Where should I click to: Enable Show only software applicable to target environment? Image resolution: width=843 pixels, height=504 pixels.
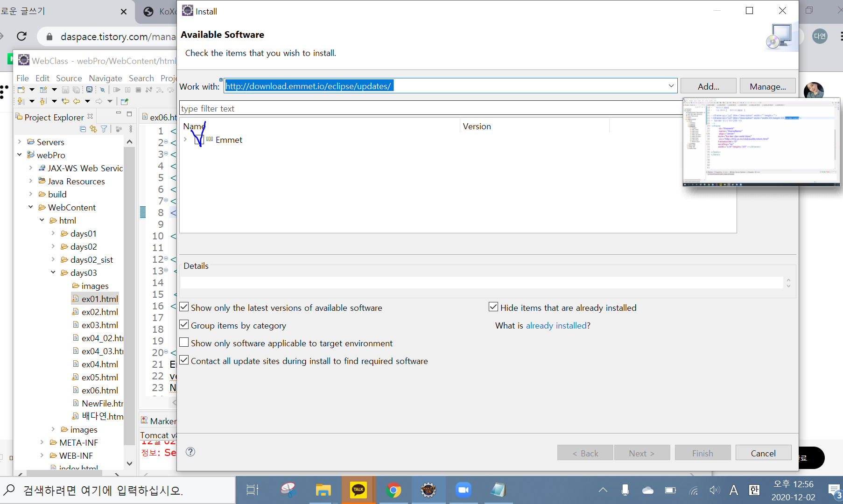(184, 343)
